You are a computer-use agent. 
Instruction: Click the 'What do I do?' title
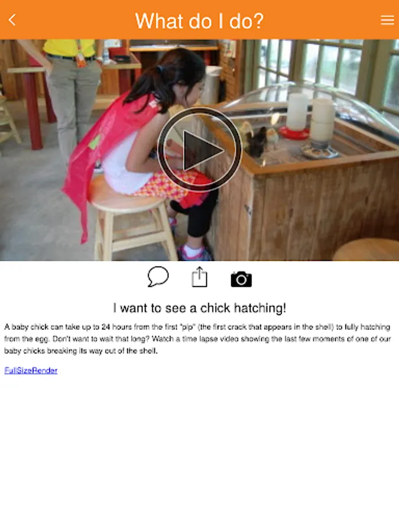[200, 21]
